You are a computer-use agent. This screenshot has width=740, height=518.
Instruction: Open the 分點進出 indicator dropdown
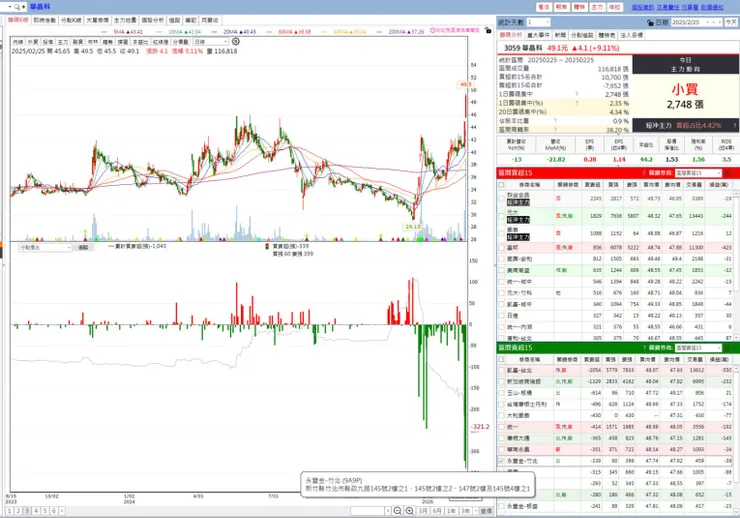point(45,248)
